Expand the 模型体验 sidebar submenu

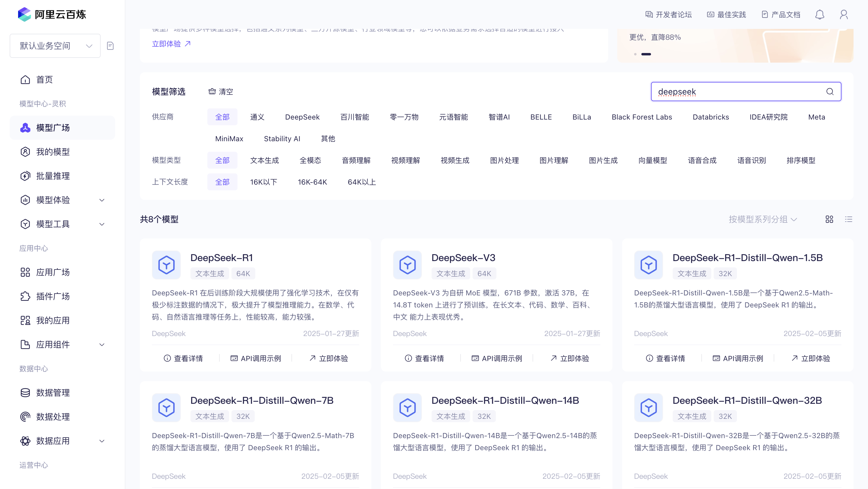pos(102,200)
